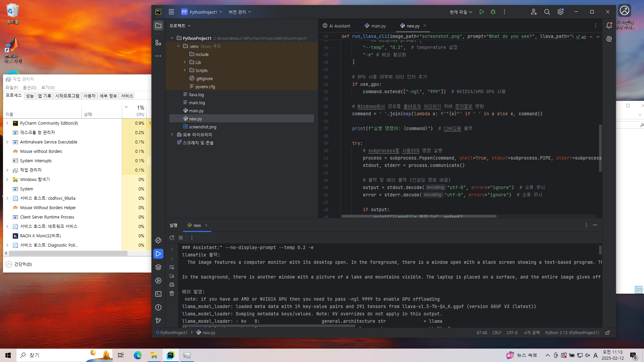Toggle the Project tool window folder icon

[x=158, y=25]
